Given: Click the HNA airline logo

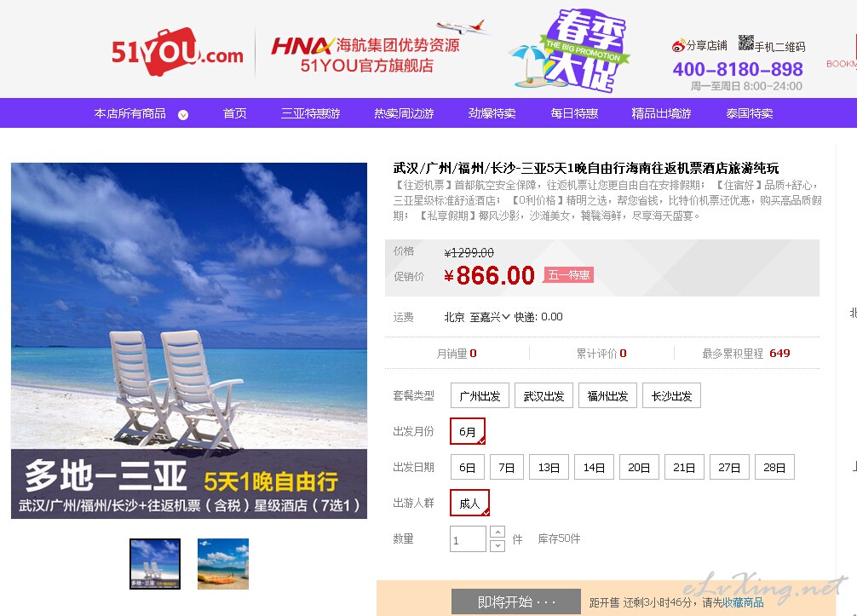Looking at the screenshot, I should pos(302,46).
